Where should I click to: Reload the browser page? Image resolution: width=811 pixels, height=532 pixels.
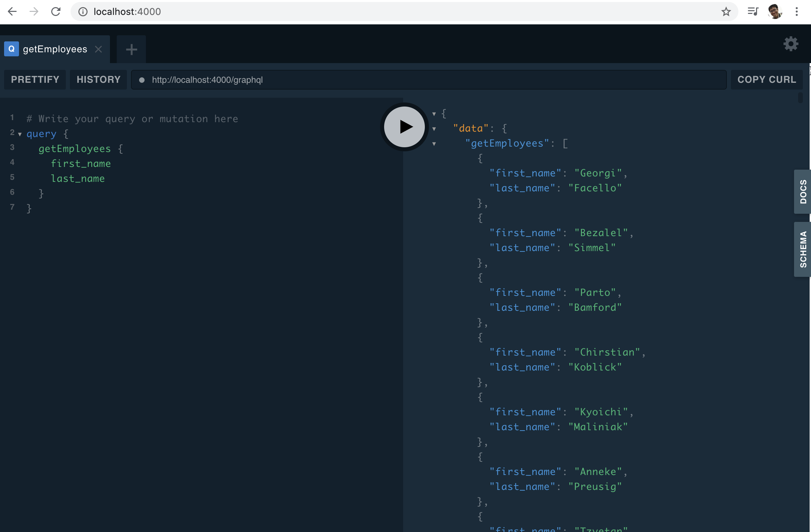click(x=56, y=12)
